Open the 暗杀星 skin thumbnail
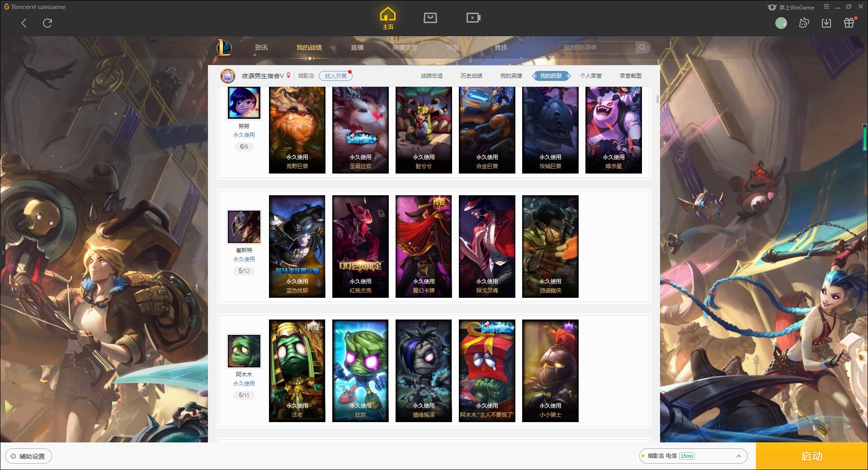 (x=613, y=130)
